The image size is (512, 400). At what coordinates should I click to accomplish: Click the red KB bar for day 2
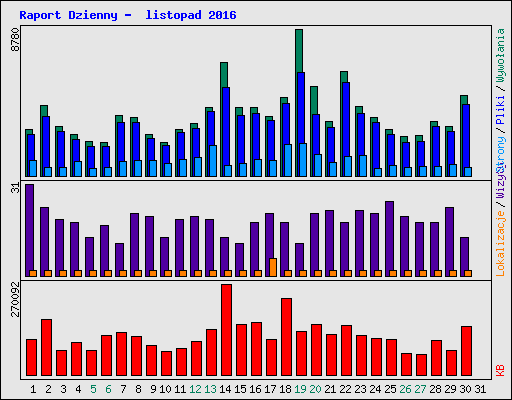click(x=46, y=348)
